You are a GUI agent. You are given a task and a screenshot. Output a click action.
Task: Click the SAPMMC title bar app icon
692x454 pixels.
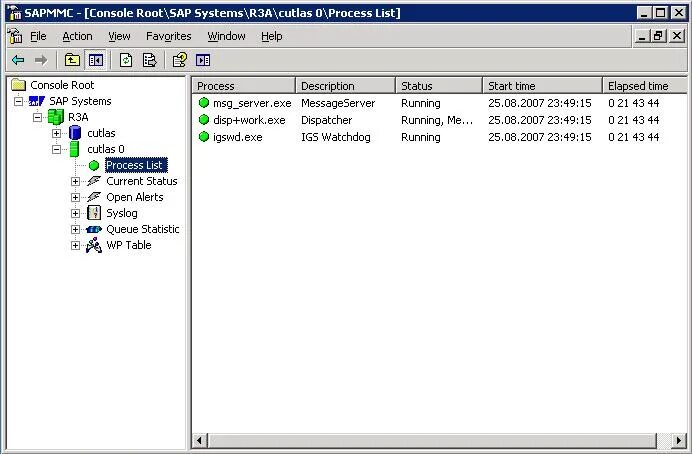(x=15, y=13)
